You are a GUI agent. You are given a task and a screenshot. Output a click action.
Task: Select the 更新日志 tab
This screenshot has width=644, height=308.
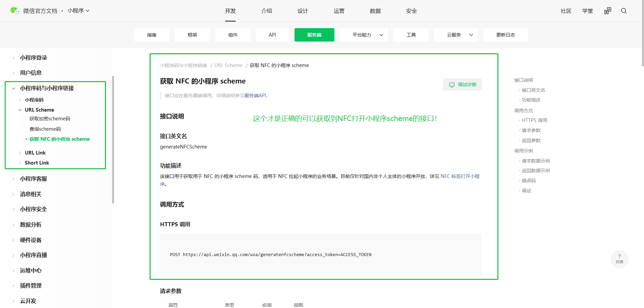coord(505,35)
